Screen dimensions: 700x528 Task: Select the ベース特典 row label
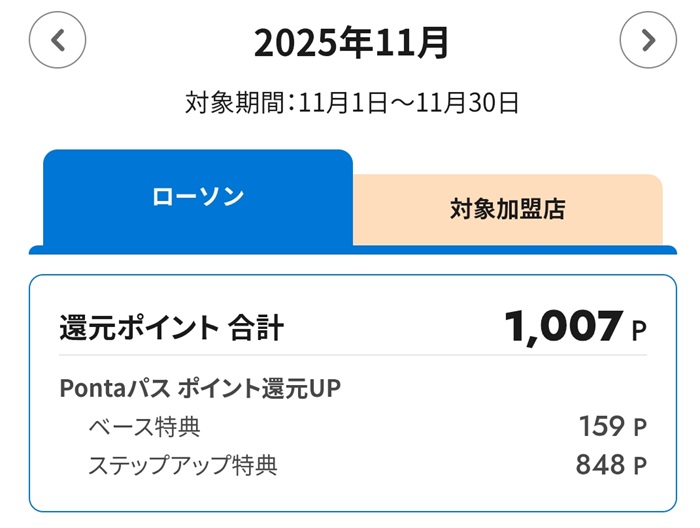tap(144, 427)
